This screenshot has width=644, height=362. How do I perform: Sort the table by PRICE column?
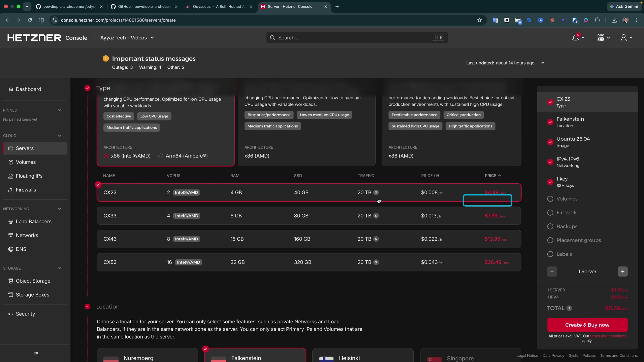click(x=493, y=176)
